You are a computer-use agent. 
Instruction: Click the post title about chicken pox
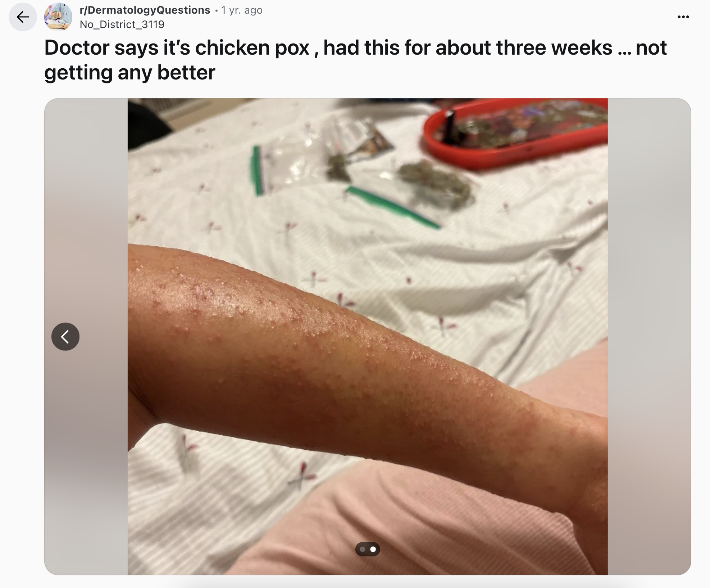pyautogui.click(x=355, y=60)
